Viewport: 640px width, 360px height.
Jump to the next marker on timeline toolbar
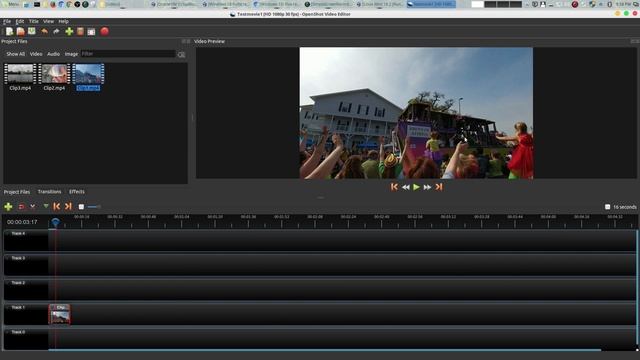tap(68, 207)
